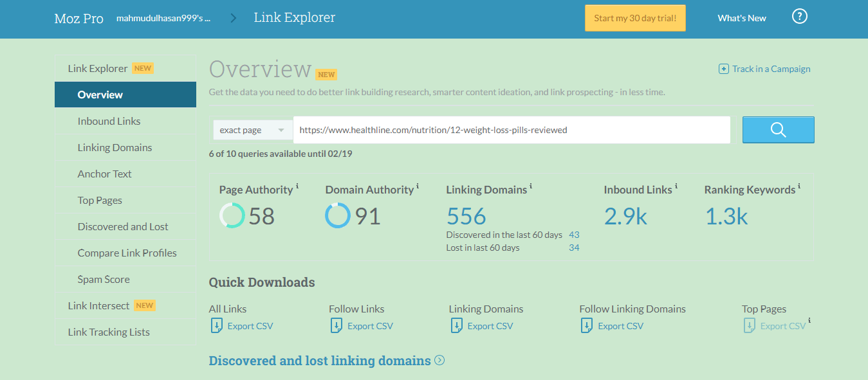The height and width of the screenshot is (380, 868).
Task: Click the arrow circle next to Discovered and lost
Action: pos(439,361)
